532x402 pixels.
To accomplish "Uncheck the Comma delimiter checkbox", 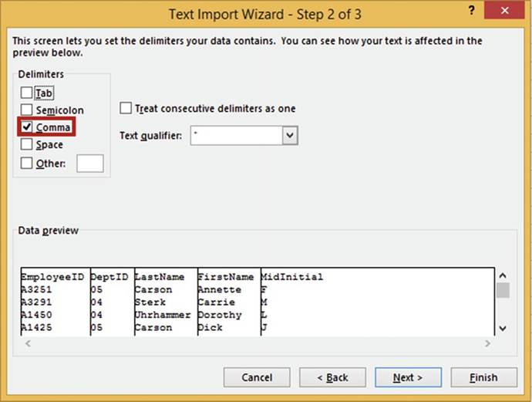I will [x=27, y=127].
